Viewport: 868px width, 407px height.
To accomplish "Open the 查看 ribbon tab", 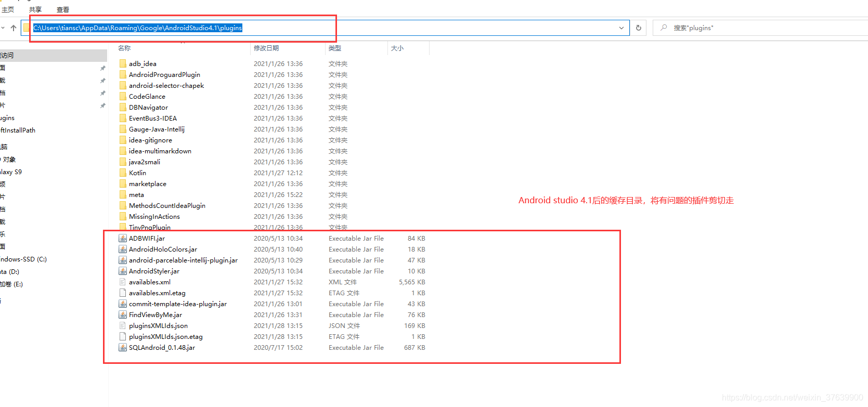I will pos(63,9).
